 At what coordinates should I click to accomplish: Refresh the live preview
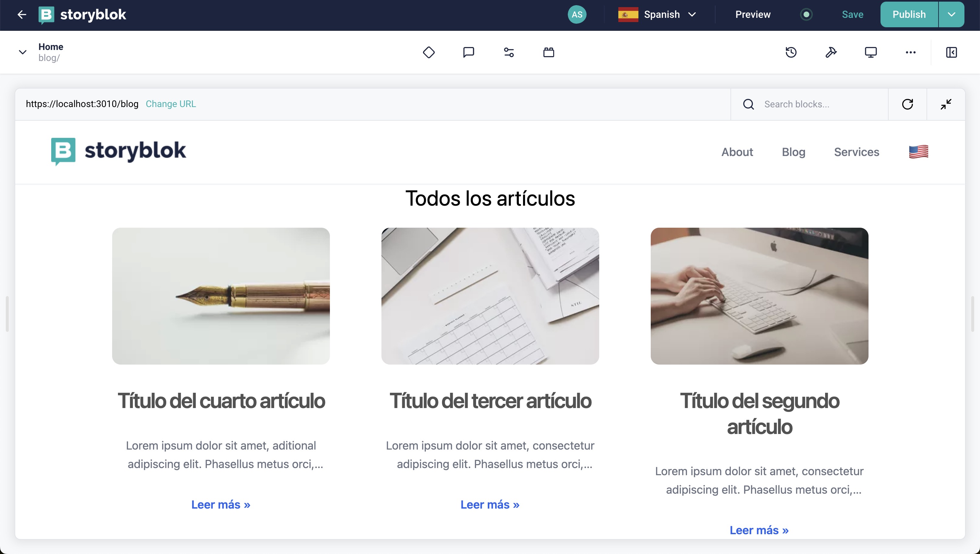point(908,104)
